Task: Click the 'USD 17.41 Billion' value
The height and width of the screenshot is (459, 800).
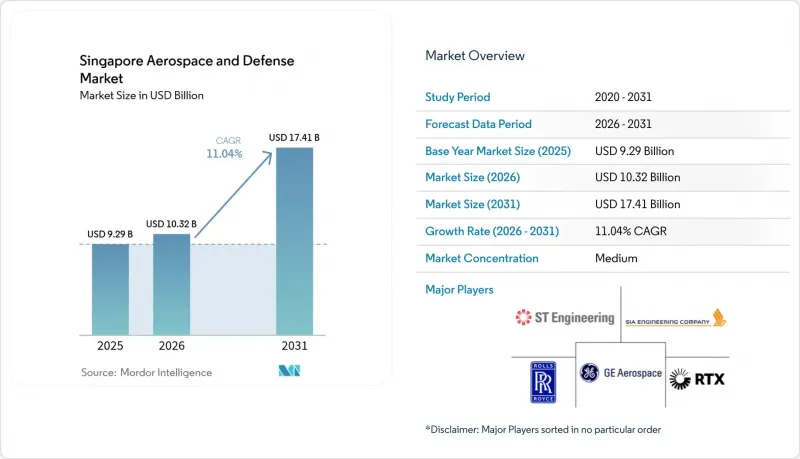Action: 638,204
